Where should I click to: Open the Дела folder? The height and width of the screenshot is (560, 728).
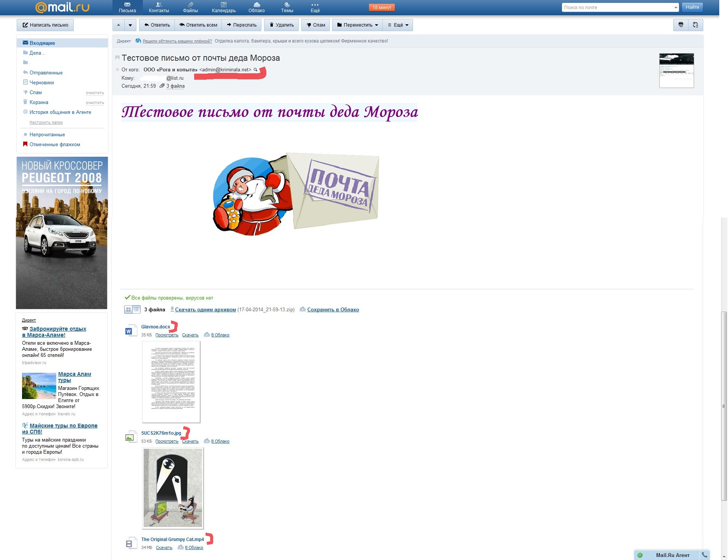coord(37,53)
